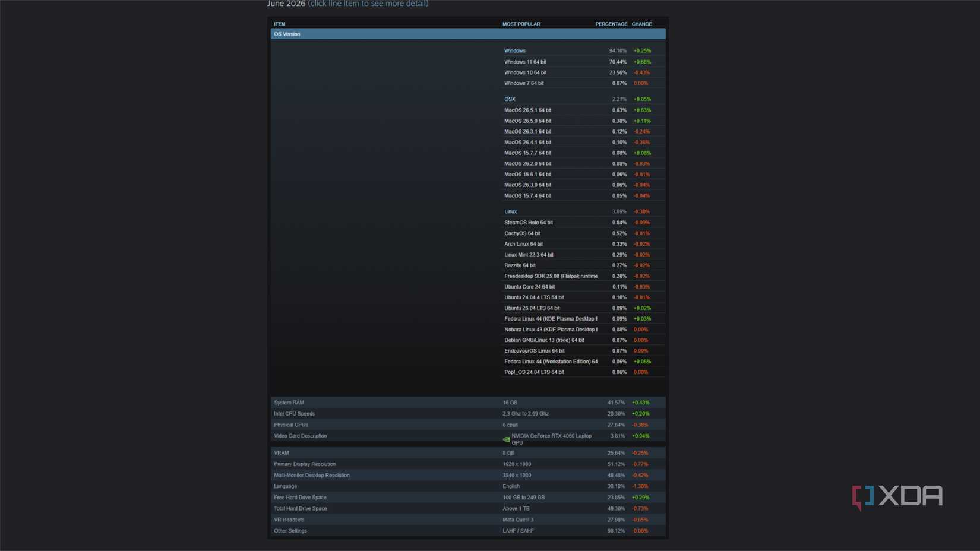Viewport: 980px width, 551px height.
Task: Click the 'click line item to see more detail' text
Action: click(x=368, y=4)
